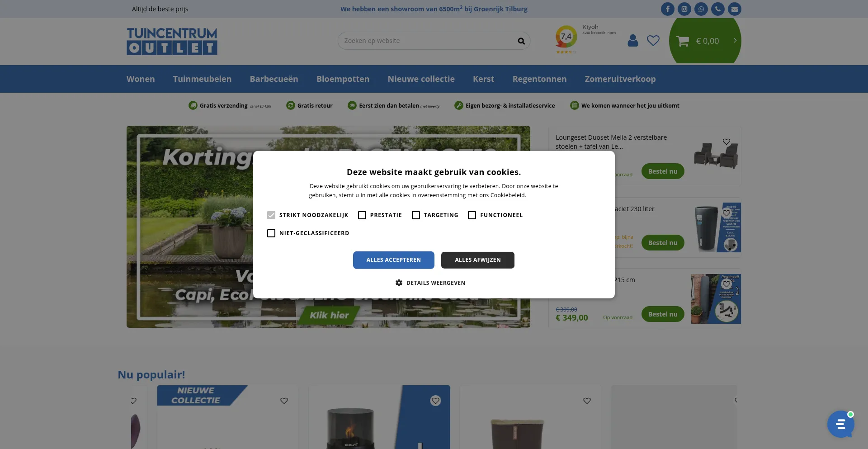The width and height of the screenshot is (868, 449).
Task: Click the phone contact icon
Action: (717, 9)
